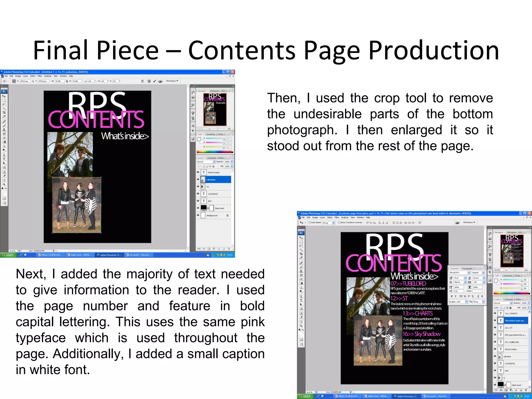
Task: Select the Crop tool in right Photoshop window
Action: tap(301, 254)
